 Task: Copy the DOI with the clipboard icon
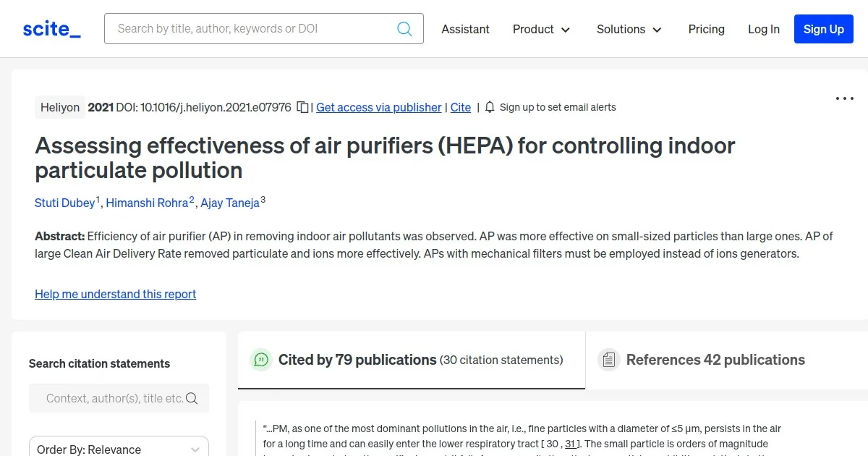pos(302,107)
